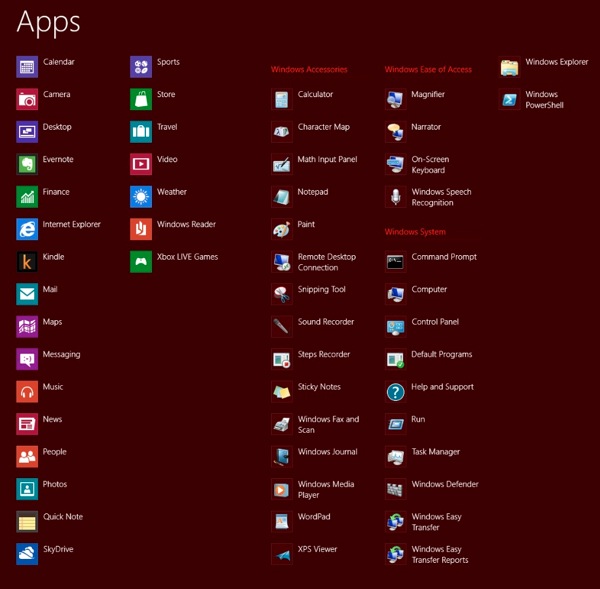This screenshot has width=600, height=589.
Task: Open the Evernote app icon
Action: pos(27,164)
